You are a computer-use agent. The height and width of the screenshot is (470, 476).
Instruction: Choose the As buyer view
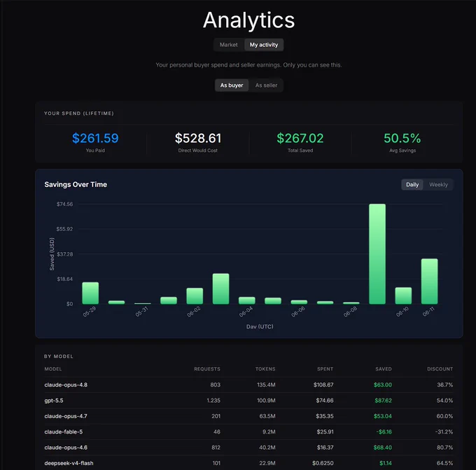(232, 85)
